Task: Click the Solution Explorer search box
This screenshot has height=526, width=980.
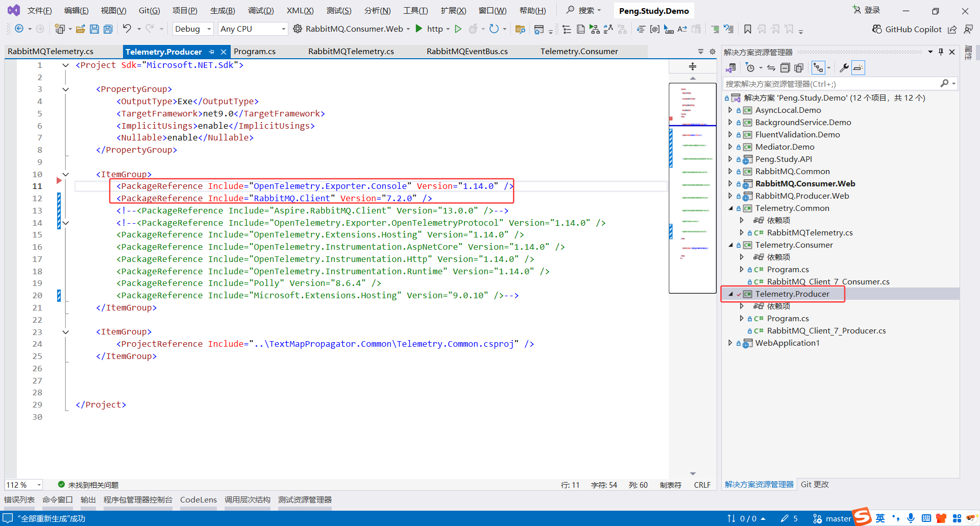Action: pos(840,84)
